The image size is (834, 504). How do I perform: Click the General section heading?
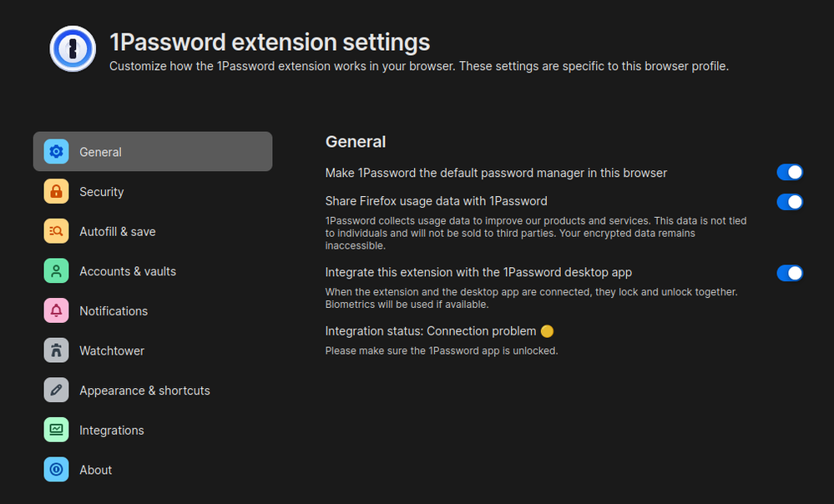click(x=356, y=142)
